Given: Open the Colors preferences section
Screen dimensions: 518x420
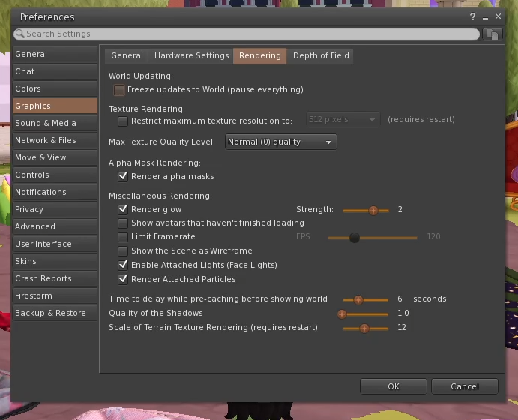Looking at the screenshot, I should click(55, 88).
